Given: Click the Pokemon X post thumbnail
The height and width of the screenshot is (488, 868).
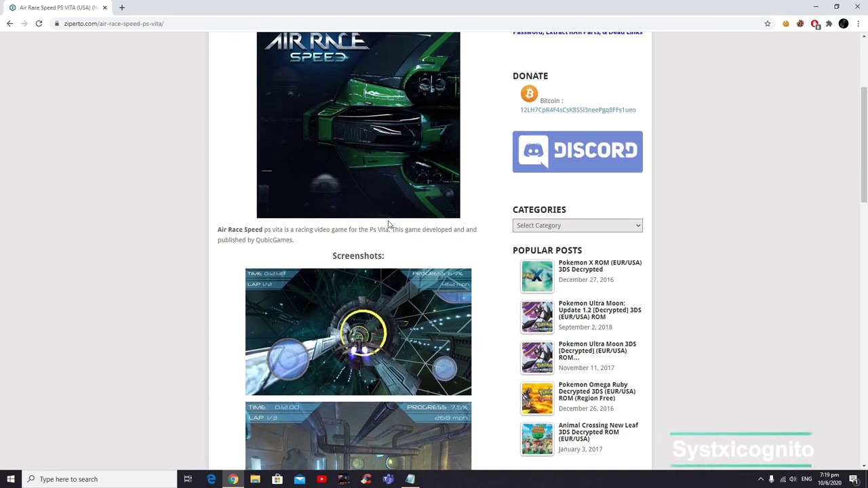Looking at the screenshot, I should click(537, 276).
